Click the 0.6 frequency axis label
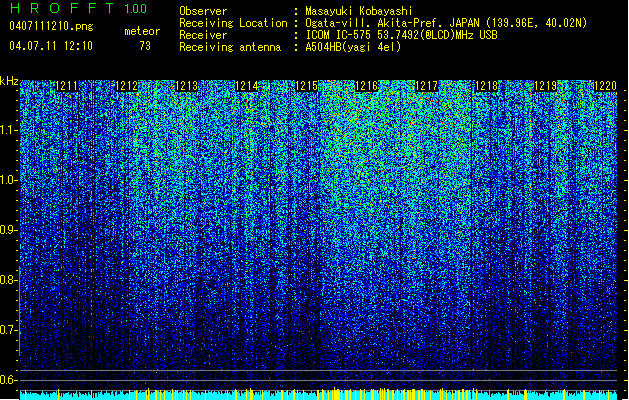 (x=8, y=380)
